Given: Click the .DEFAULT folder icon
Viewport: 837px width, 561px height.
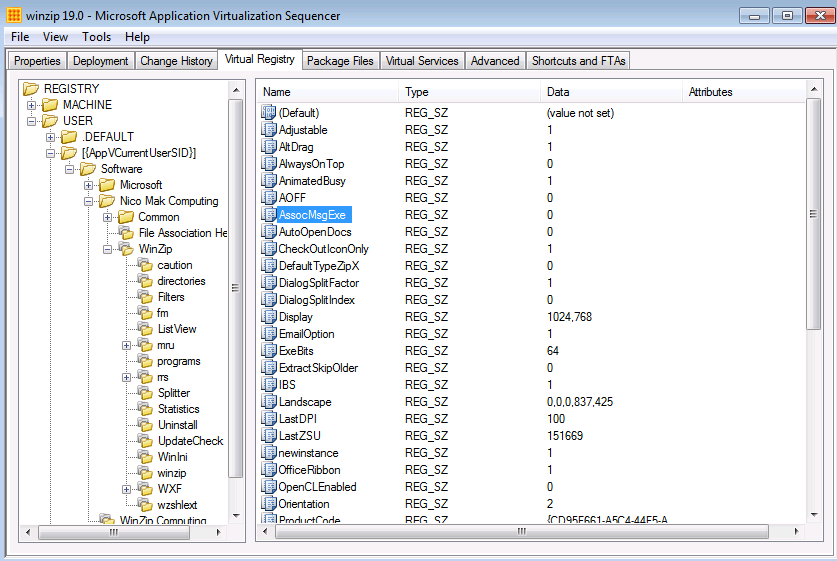Looking at the screenshot, I should pos(69,137).
